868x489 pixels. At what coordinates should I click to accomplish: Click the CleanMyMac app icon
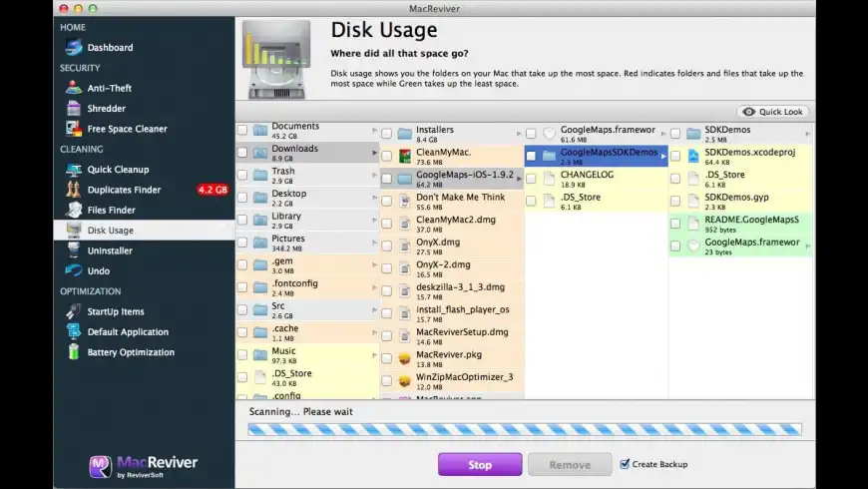(x=405, y=156)
